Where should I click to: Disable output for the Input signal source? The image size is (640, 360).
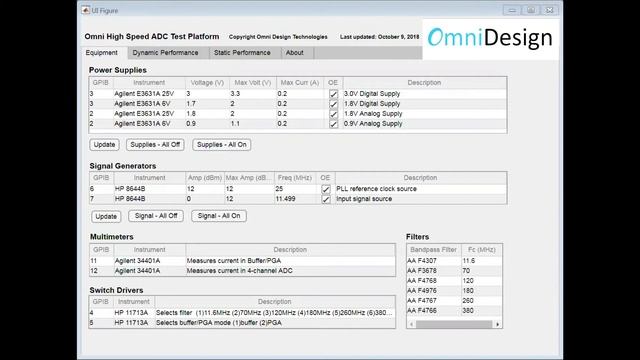326,199
